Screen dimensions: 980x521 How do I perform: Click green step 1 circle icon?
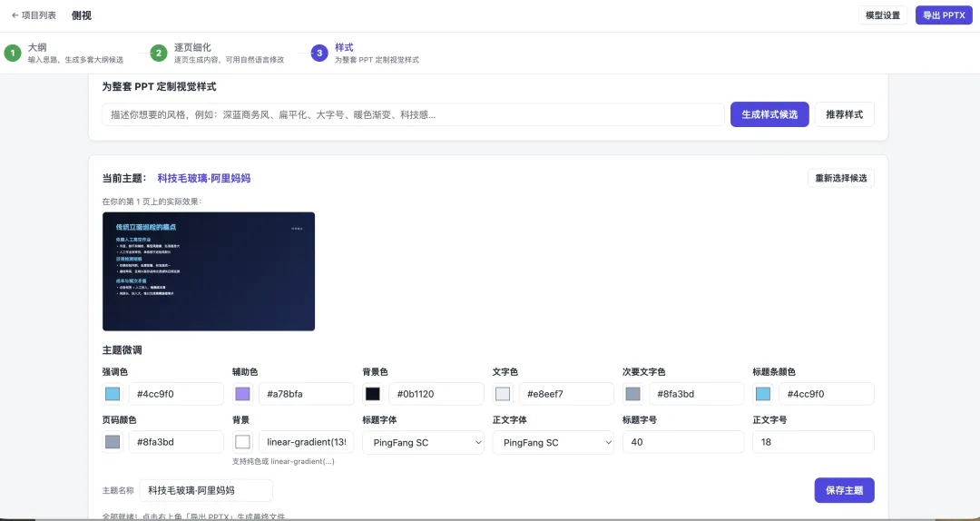(13, 54)
